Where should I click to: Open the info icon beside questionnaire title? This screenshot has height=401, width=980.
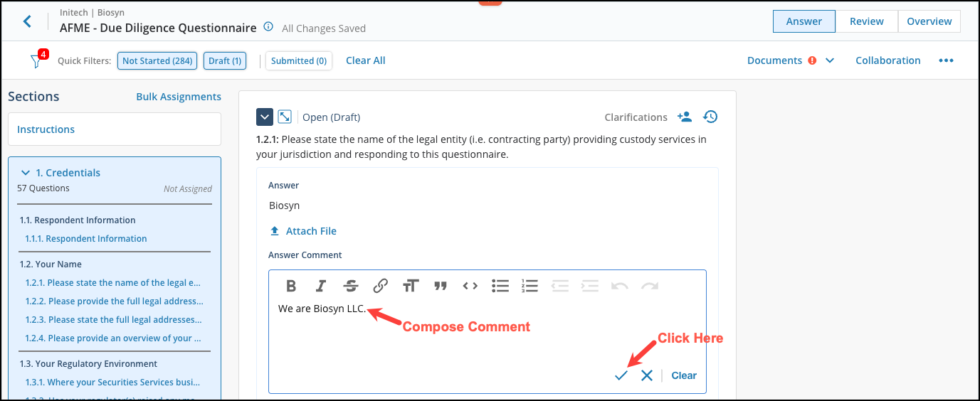268,27
